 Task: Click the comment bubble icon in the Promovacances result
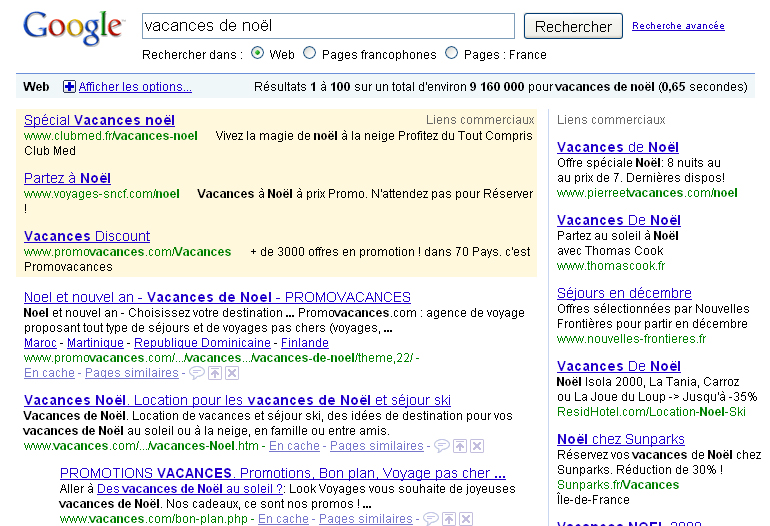coord(196,373)
